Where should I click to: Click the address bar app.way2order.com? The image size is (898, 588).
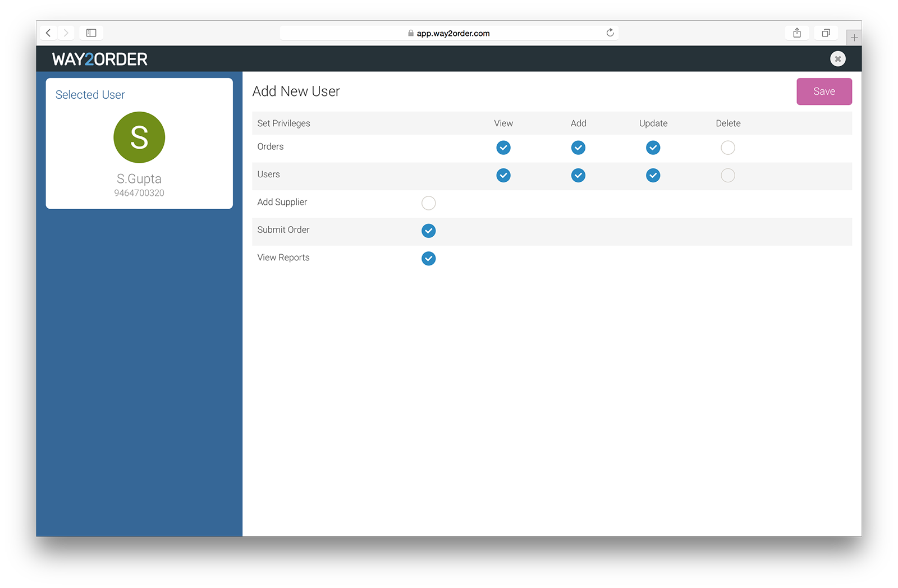(449, 33)
